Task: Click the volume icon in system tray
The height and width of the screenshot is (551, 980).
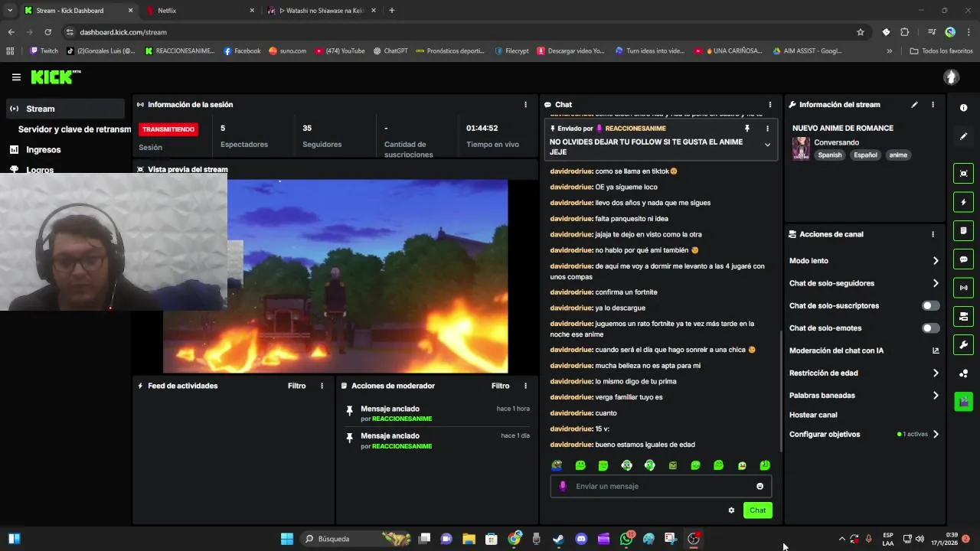Action: pos(920,539)
